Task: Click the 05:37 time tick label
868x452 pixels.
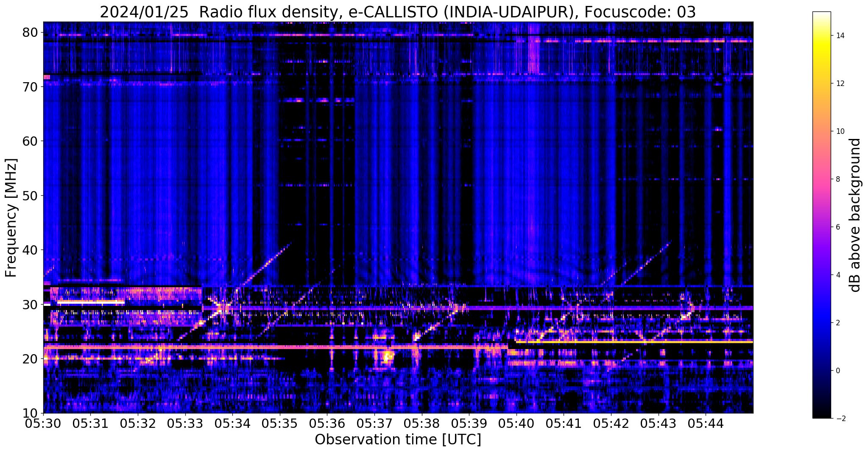Action: (x=374, y=424)
